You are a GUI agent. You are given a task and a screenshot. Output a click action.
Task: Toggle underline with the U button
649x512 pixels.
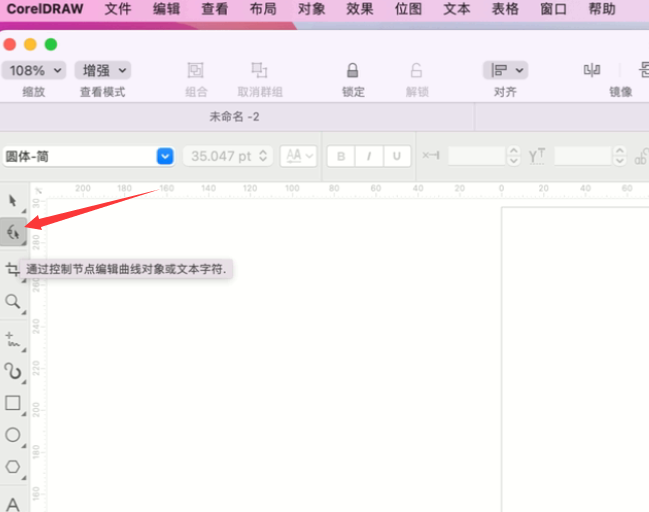(397, 156)
